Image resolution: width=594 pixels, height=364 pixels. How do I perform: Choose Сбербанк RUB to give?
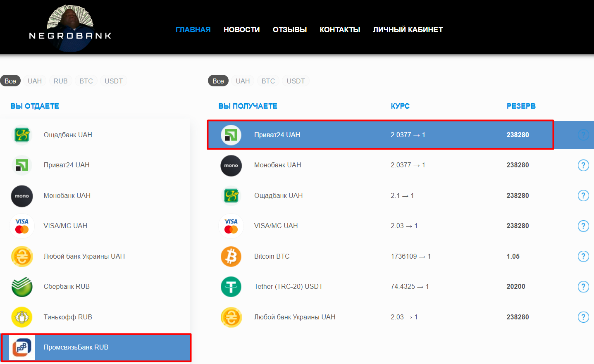[95, 287]
